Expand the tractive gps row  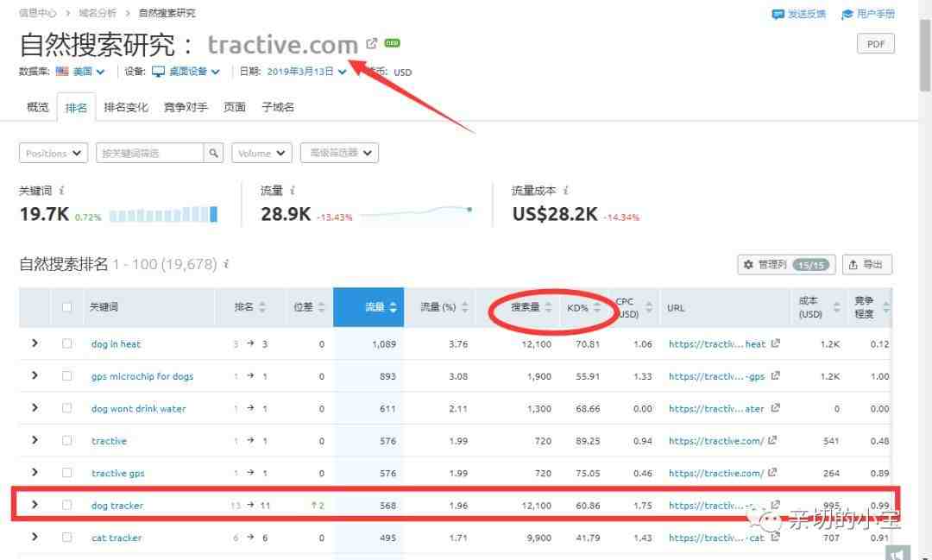click(x=35, y=472)
